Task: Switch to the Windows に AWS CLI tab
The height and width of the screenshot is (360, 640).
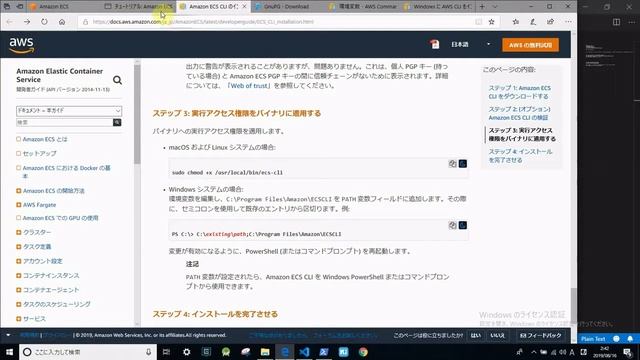Action: [x=438, y=7]
